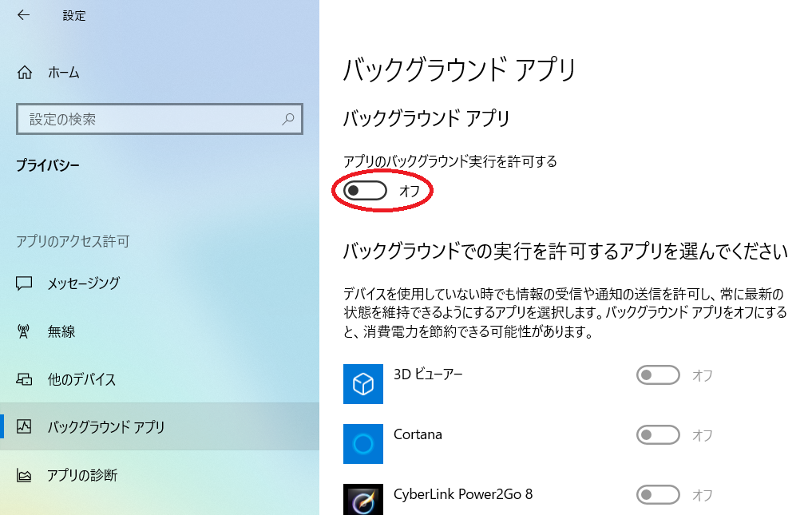Click the Home house icon
Screen dimensions: 812x515
point(24,73)
